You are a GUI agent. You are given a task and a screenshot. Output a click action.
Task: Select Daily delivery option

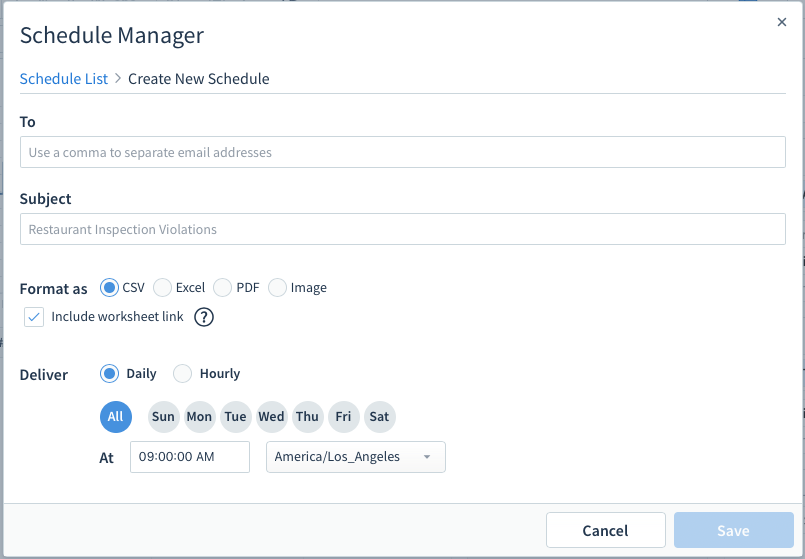point(109,374)
